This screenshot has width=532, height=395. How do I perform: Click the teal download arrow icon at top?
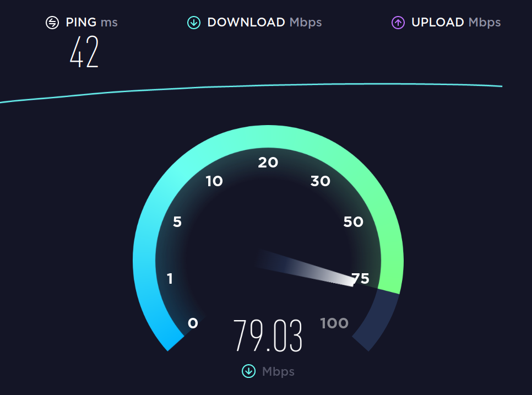pyautogui.click(x=194, y=23)
